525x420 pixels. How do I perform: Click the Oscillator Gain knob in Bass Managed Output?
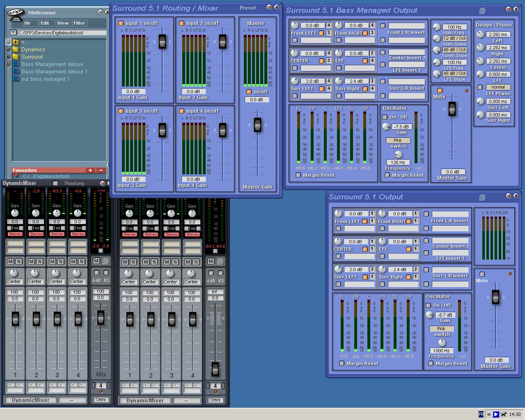click(386, 127)
